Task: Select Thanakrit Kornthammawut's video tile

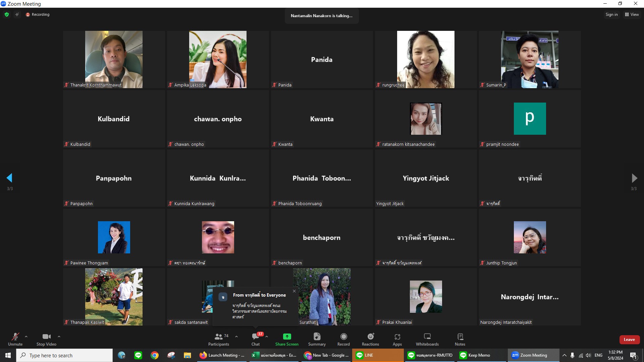Action: (x=114, y=59)
